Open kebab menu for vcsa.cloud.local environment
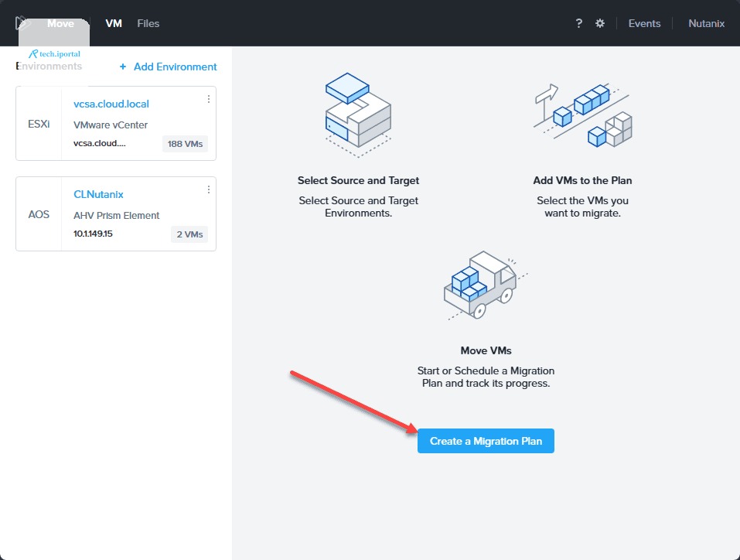The height and width of the screenshot is (560, 740). point(209,99)
